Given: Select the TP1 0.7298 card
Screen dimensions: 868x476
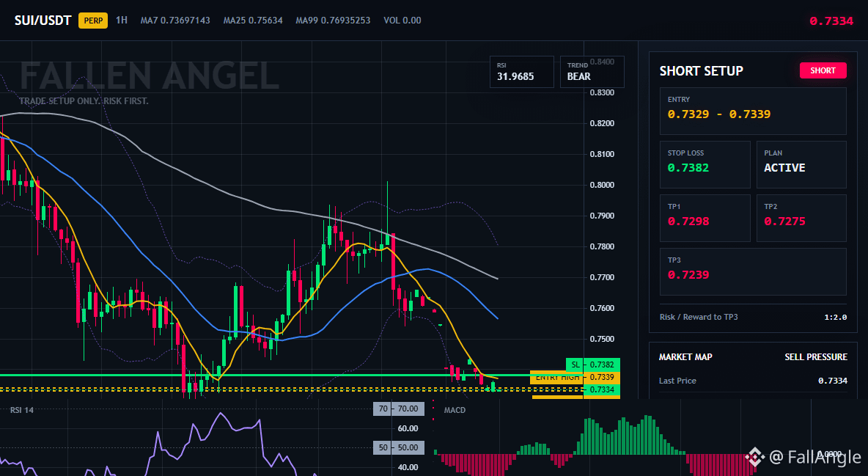Looking at the screenshot, I should coord(705,218).
